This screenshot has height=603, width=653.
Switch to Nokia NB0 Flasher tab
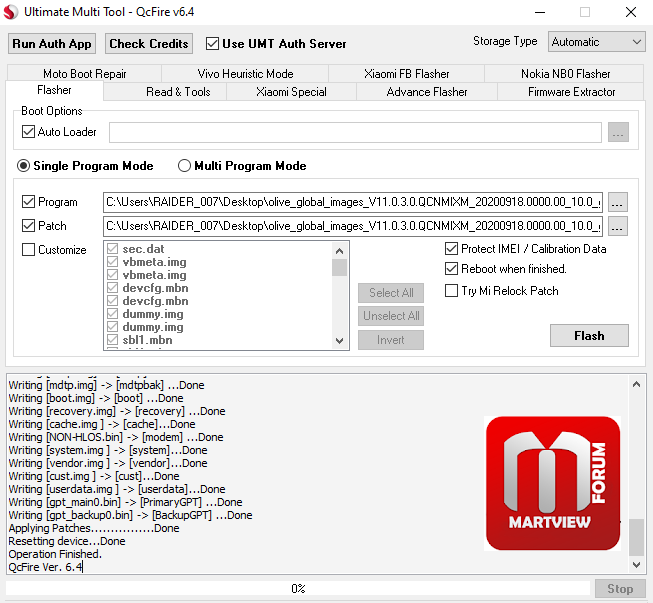pyautogui.click(x=565, y=74)
